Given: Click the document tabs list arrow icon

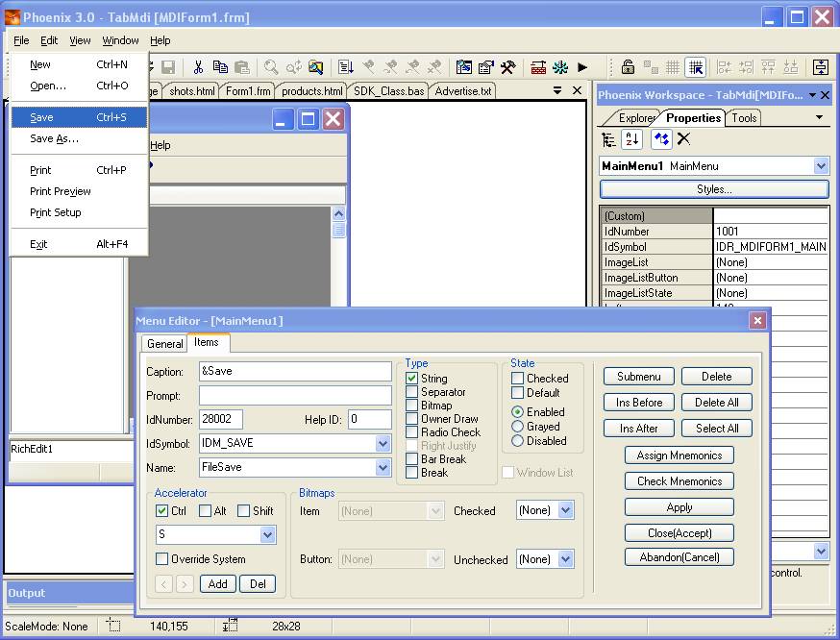Looking at the screenshot, I should coord(557,90).
